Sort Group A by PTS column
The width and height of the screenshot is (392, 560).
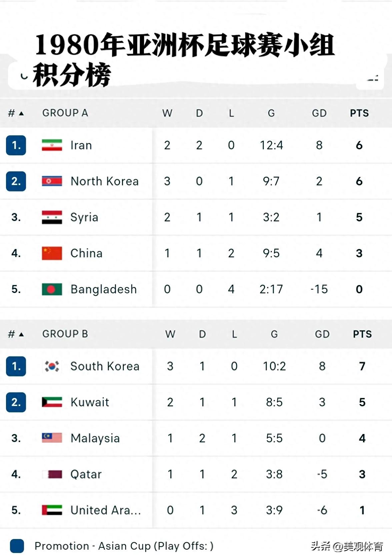coord(359,113)
